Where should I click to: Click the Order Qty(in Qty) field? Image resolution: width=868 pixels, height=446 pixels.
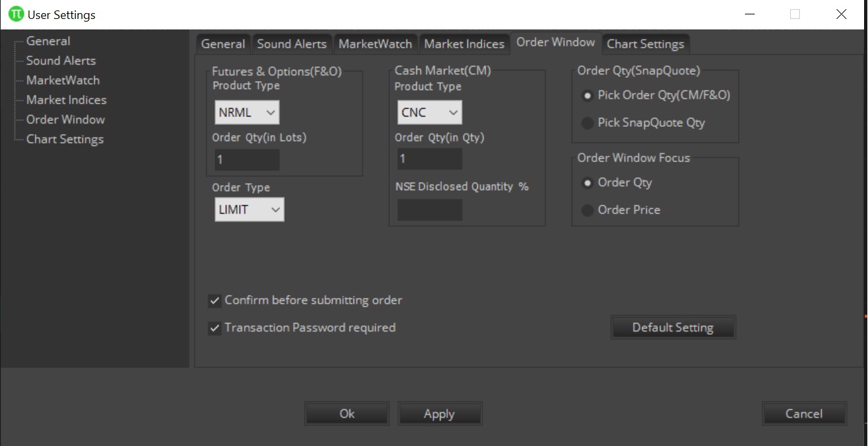click(x=429, y=159)
